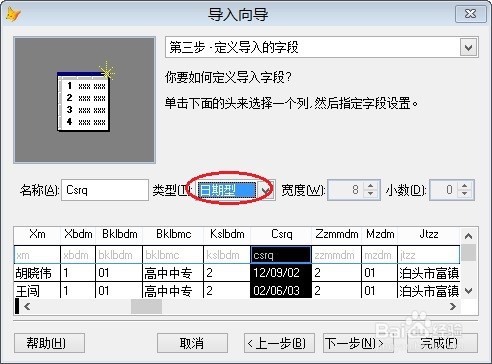Select the Mzdm column header
Screen dimensions: 492x364
[380, 234]
